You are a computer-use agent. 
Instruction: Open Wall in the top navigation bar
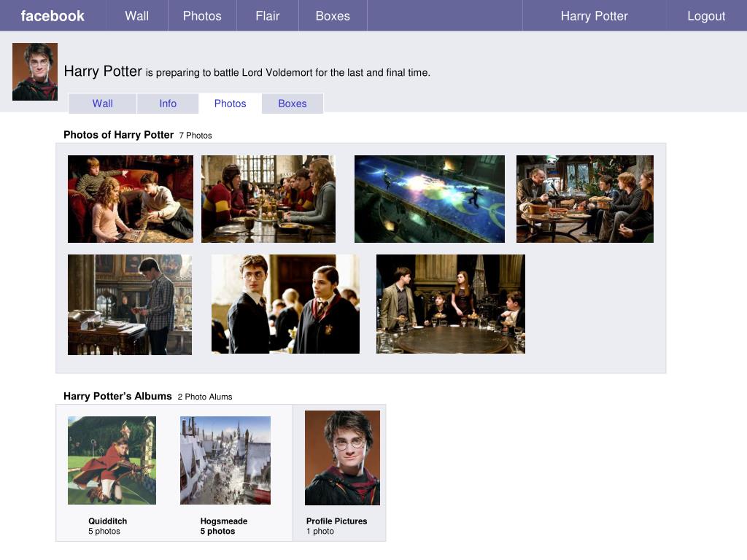tap(137, 16)
